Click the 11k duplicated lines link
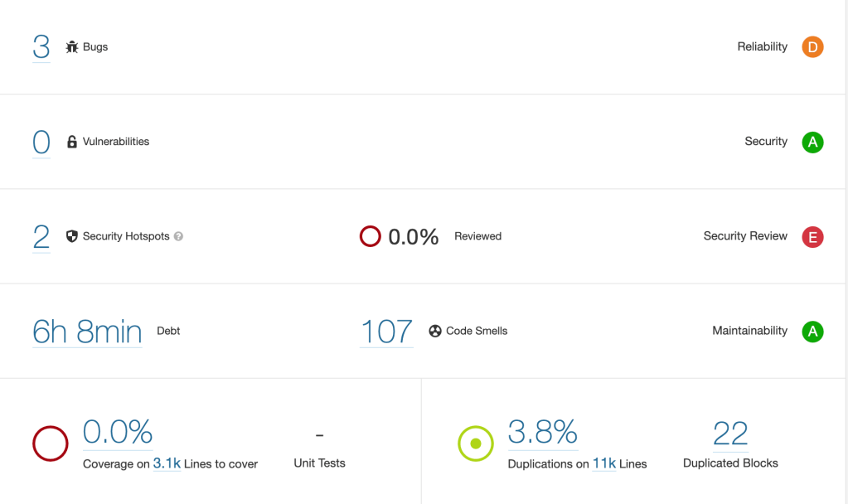Screen dimensions: 848x504 pyautogui.click(x=603, y=464)
